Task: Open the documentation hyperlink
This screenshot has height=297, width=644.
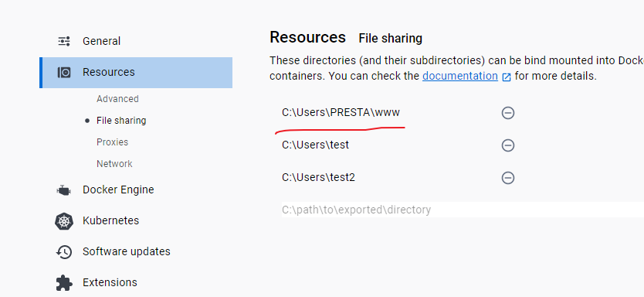Action: click(460, 76)
